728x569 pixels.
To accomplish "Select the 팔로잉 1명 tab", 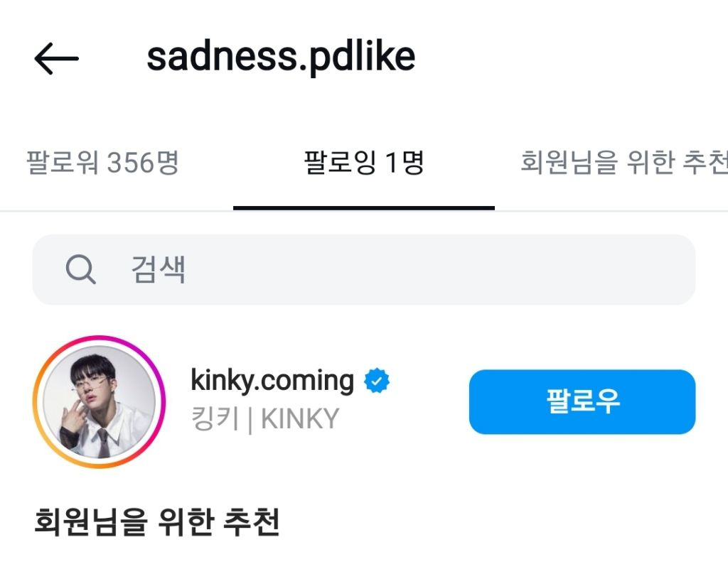I will point(363,163).
